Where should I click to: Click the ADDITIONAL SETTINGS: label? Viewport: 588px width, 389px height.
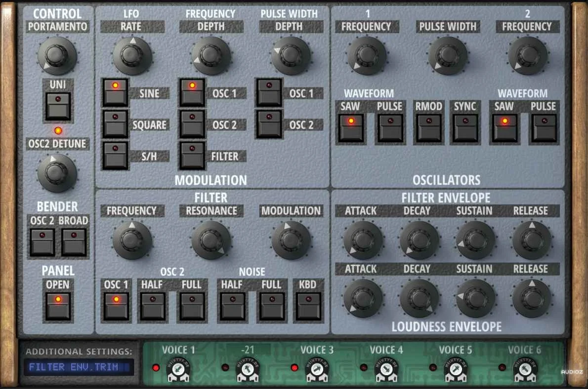point(79,351)
